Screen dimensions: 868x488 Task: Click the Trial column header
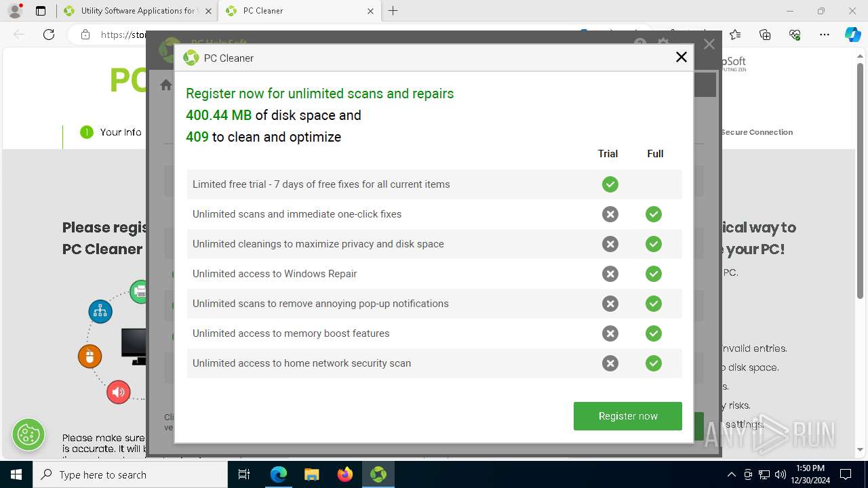[x=608, y=154]
